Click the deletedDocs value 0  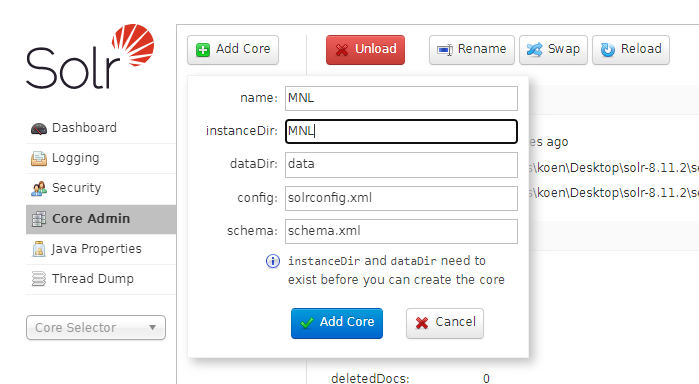(x=486, y=379)
